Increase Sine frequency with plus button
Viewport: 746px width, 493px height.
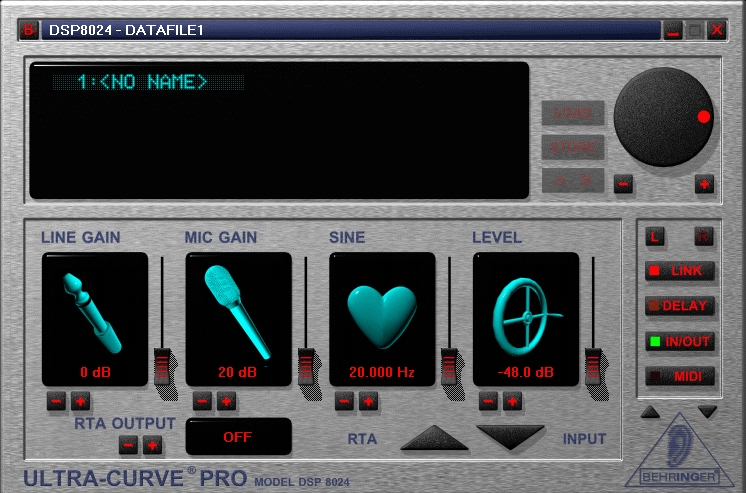368,402
